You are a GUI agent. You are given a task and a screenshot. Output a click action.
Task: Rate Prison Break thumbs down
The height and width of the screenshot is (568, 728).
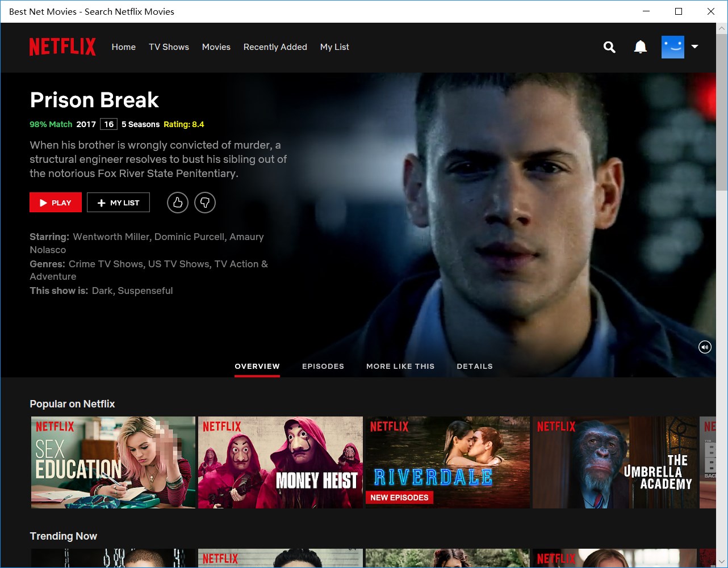205,203
